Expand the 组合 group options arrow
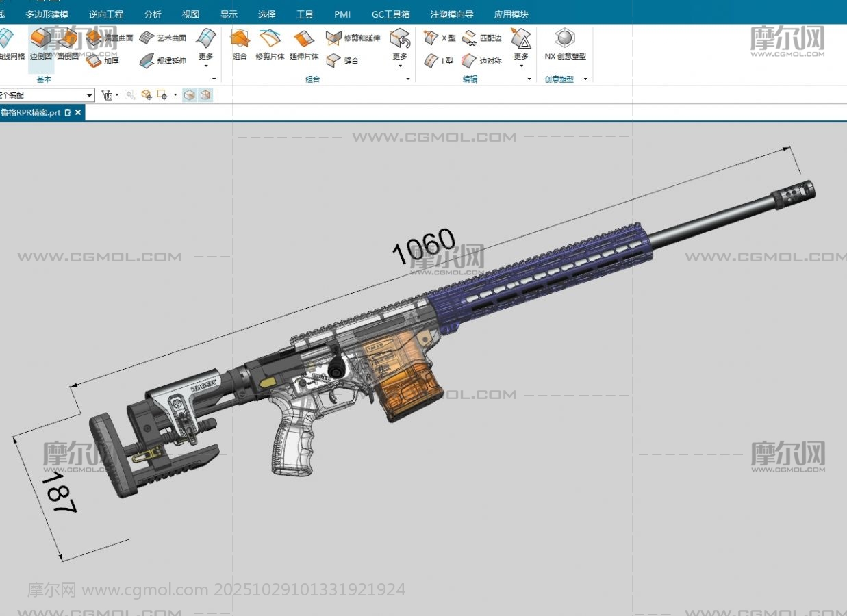847x616 pixels. click(408, 79)
